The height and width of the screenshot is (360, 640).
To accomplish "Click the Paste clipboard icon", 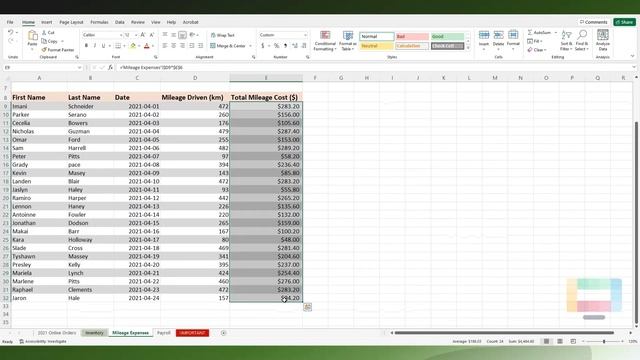I will [x=32, y=36].
